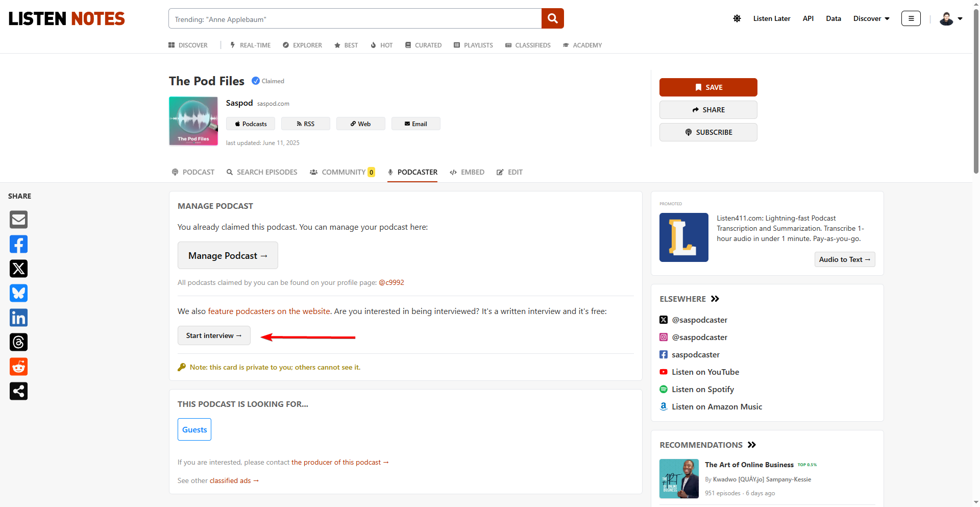The height and width of the screenshot is (507, 980).
Task: Contact the producer of this podcast link
Action: [x=340, y=462]
